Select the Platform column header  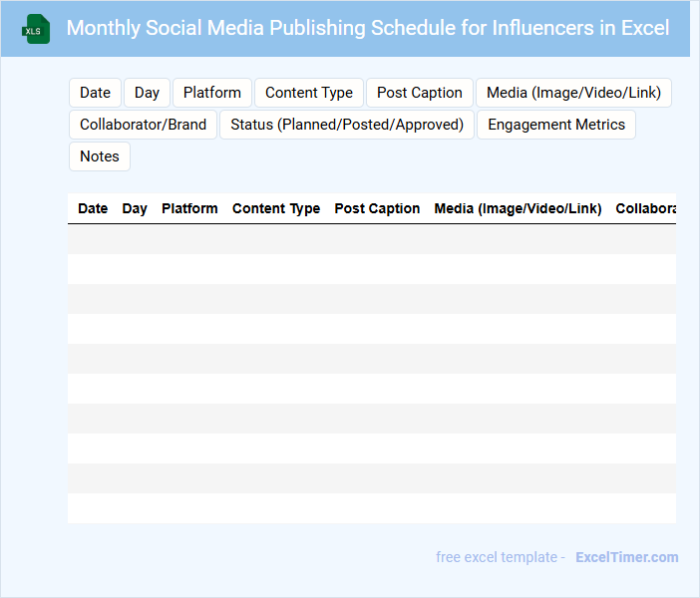(189, 208)
